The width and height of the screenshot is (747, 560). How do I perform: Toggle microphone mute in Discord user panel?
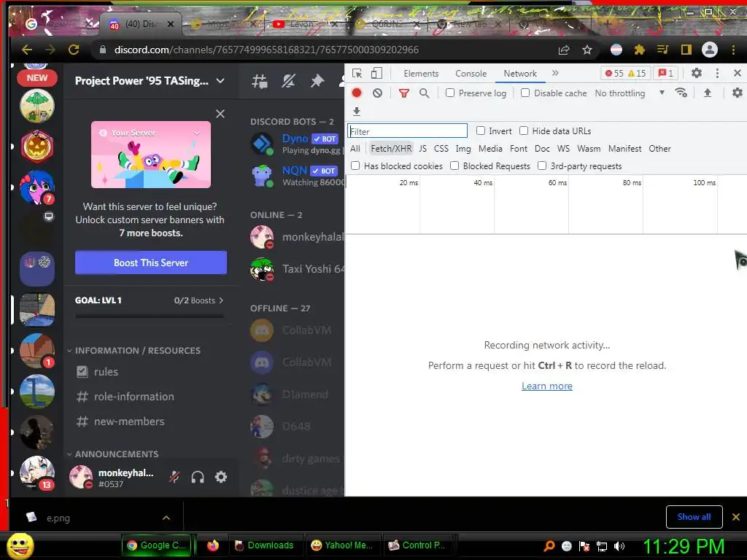(x=174, y=477)
